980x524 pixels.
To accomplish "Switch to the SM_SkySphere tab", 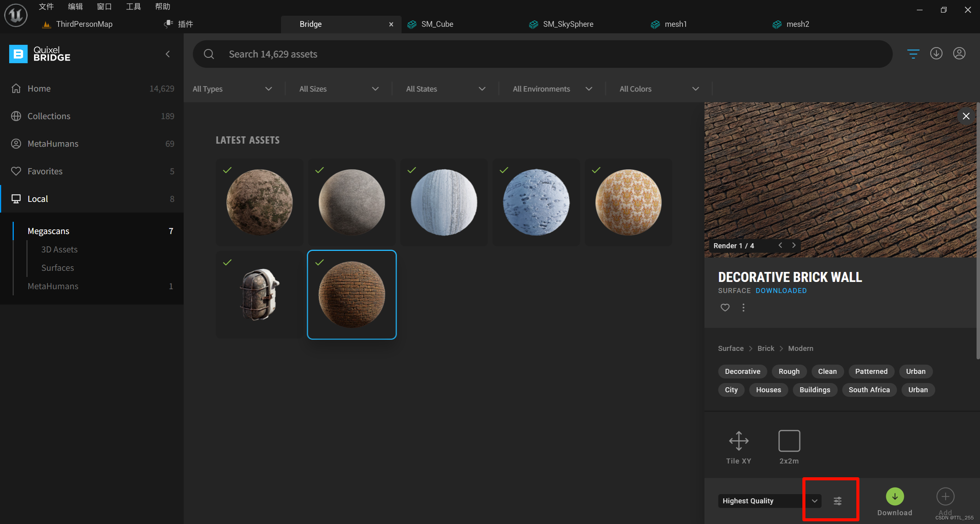I will coord(568,24).
